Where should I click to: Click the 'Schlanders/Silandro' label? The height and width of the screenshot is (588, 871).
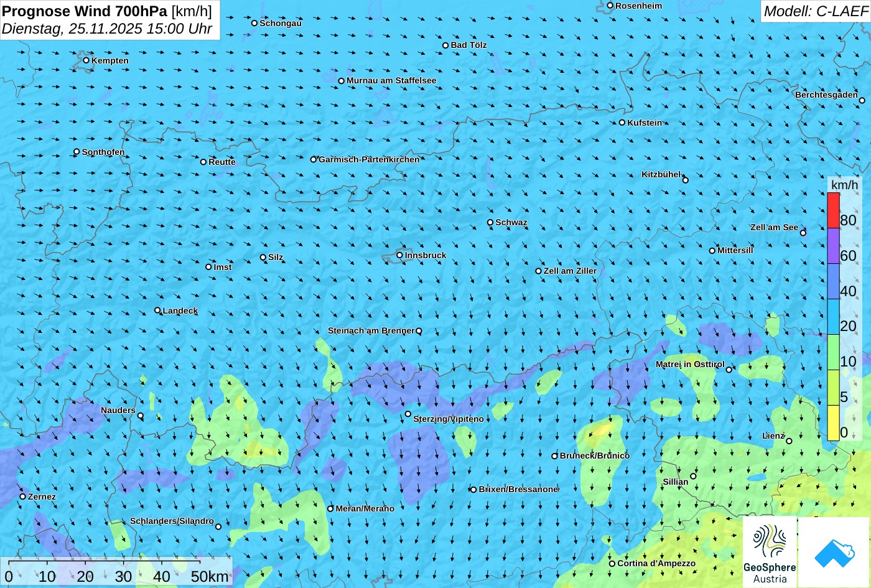172,521
